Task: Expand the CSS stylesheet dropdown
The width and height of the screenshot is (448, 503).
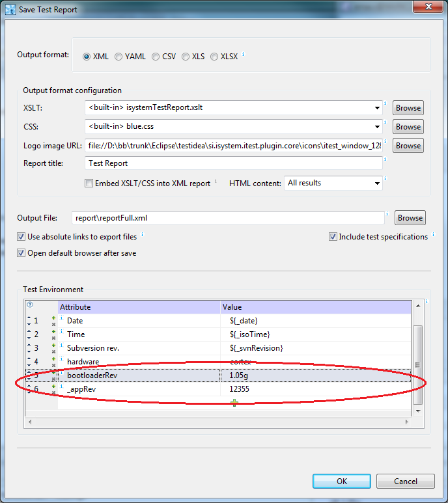Action: (378, 127)
